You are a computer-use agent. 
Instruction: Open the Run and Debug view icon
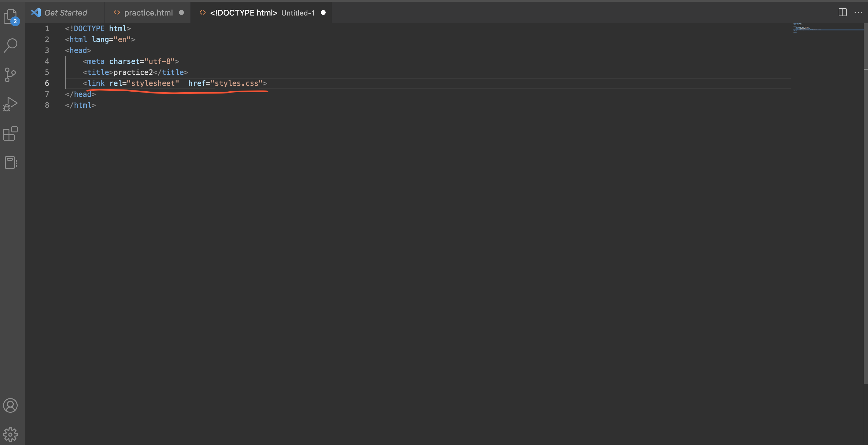coord(10,104)
